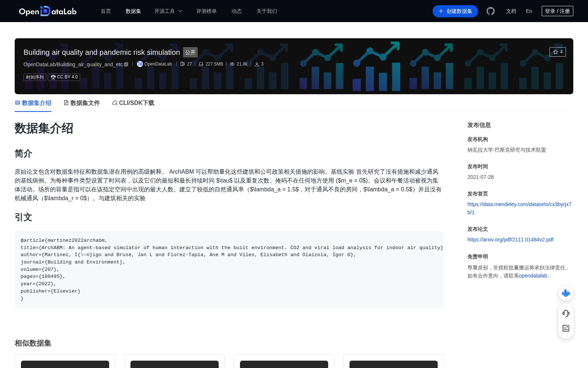This screenshot has width=588, height=368.
Task: Click the publish date 2021-07-28
Action: tap(481, 177)
